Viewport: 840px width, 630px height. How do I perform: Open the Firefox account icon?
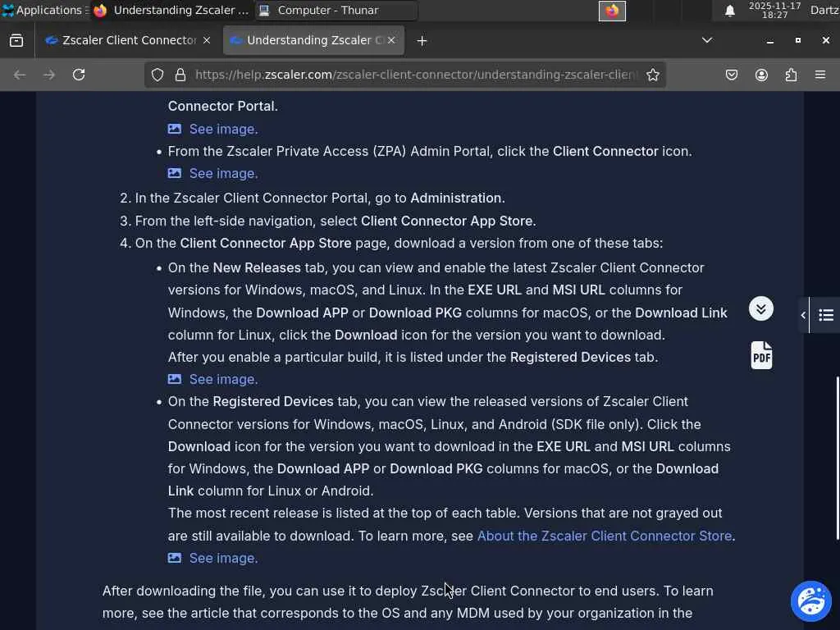pos(761,75)
